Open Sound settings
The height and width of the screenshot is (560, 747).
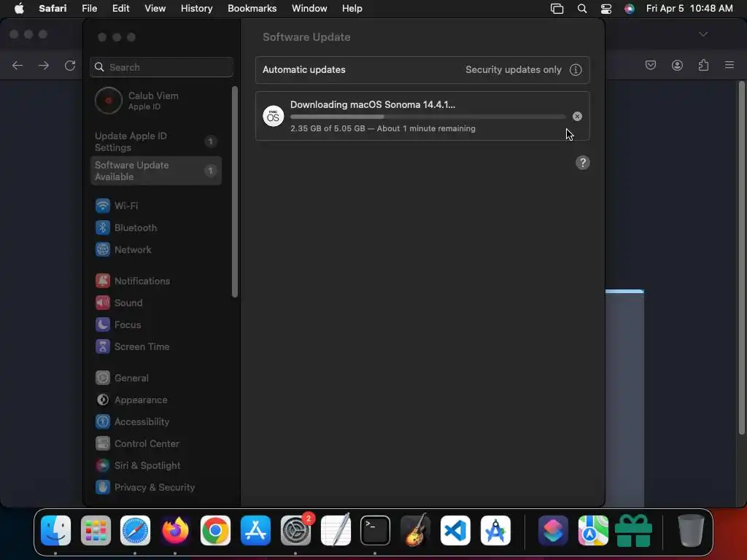click(x=156, y=303)
